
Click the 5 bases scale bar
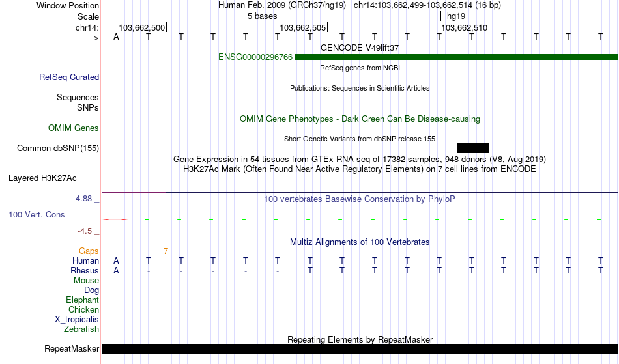point(360,16)
